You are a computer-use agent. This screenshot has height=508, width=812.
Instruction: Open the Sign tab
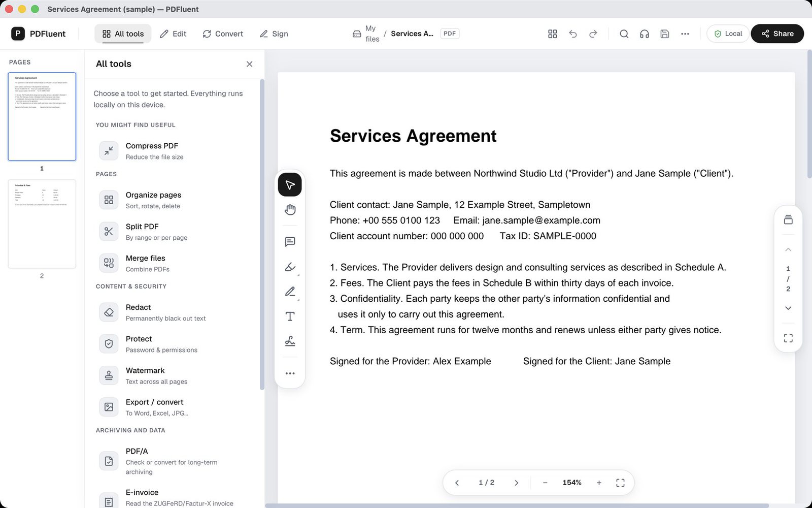click(274, 34)
